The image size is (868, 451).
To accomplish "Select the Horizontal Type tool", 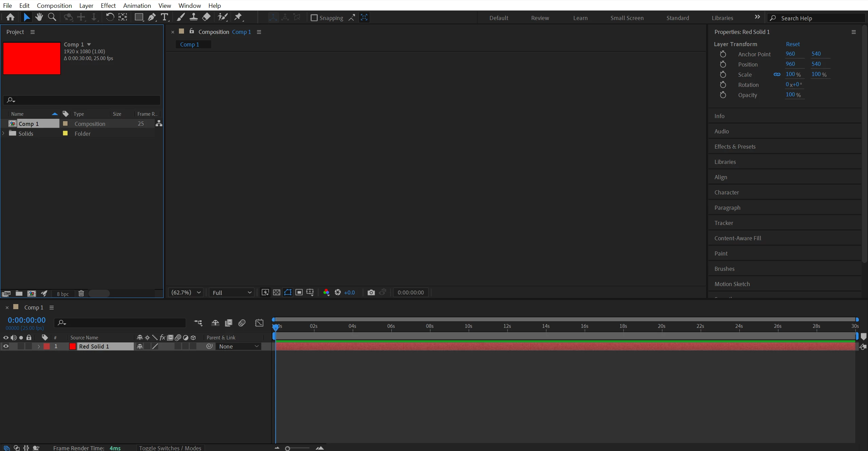I will coord(165,17).
